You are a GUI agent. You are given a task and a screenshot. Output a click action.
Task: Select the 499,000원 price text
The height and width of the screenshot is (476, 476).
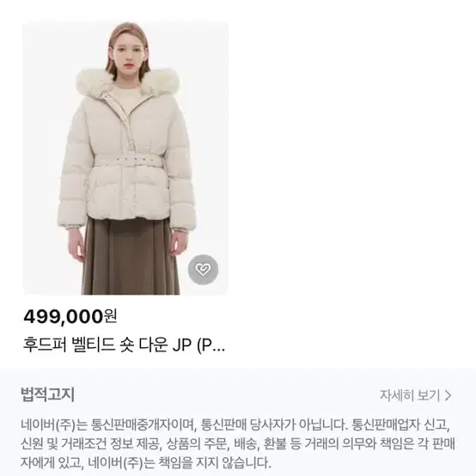70,317
